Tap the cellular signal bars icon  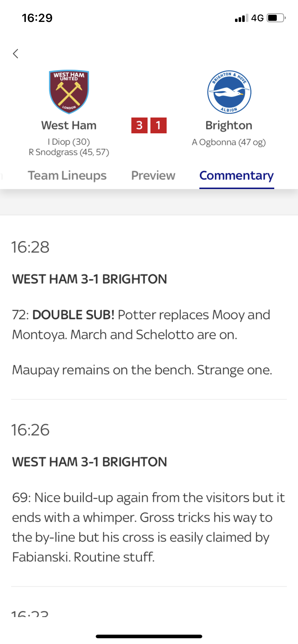241,18
